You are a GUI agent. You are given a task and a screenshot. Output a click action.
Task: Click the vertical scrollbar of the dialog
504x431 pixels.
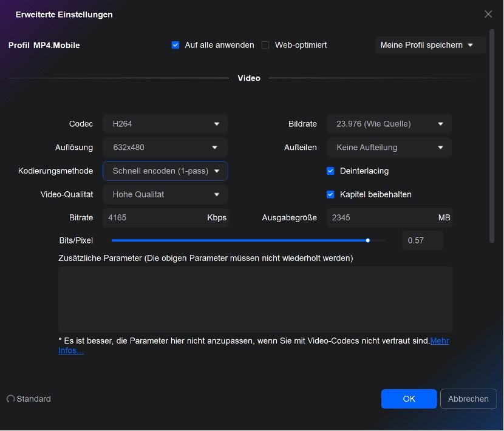tap(491, 136)
